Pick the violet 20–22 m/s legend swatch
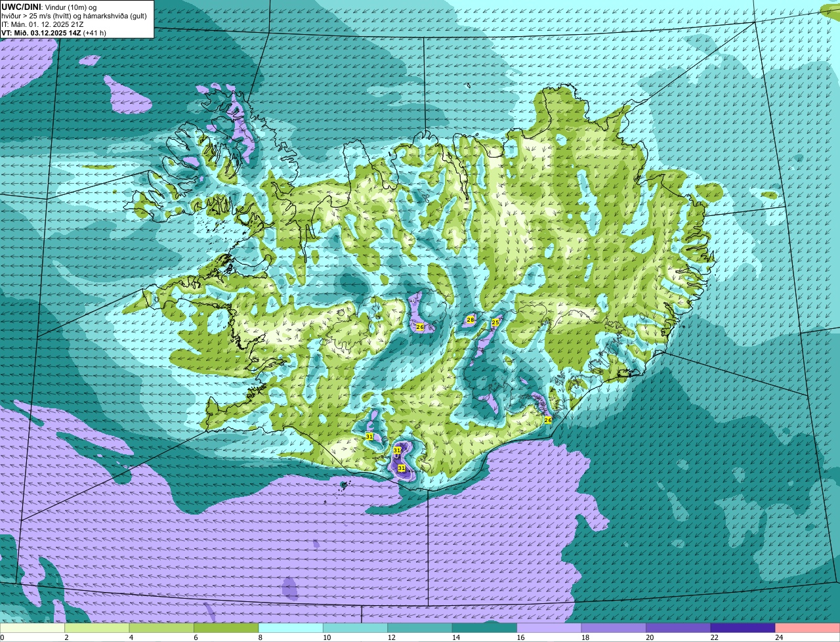This screenshot has height=642, width=840. tap(679, 628)
